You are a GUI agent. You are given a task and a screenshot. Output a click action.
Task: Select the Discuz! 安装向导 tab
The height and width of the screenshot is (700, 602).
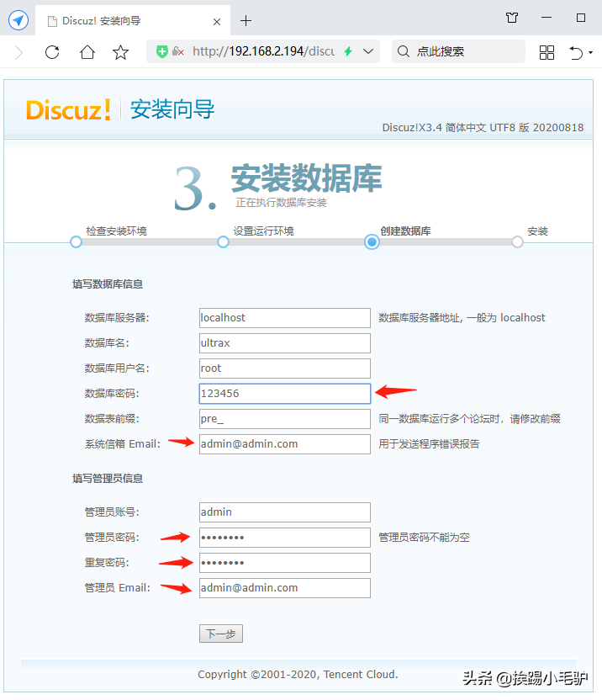133,20
